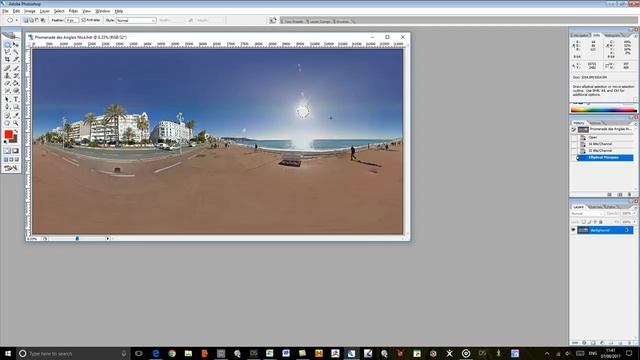Click the taskbar search box
The height and width of the screenshot is (360, 640).
tap(73, 353)
